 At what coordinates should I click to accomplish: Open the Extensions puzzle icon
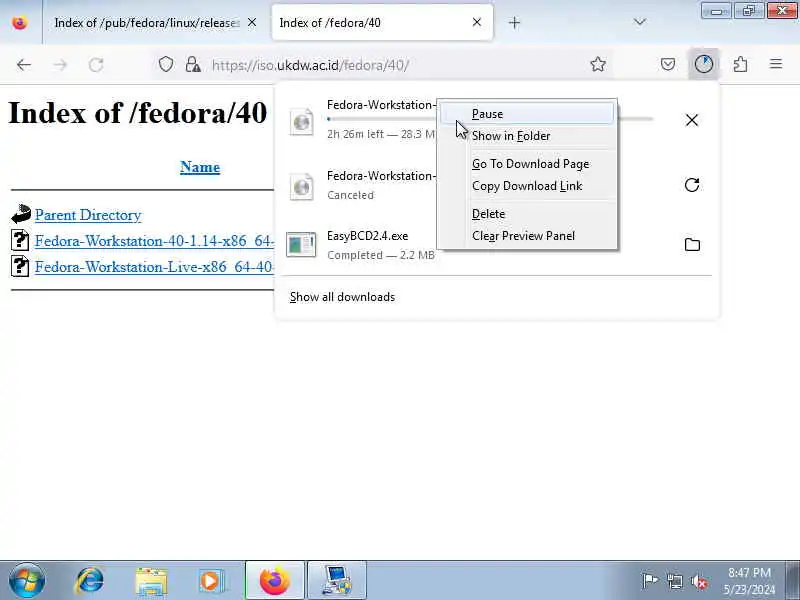[740, 64]
